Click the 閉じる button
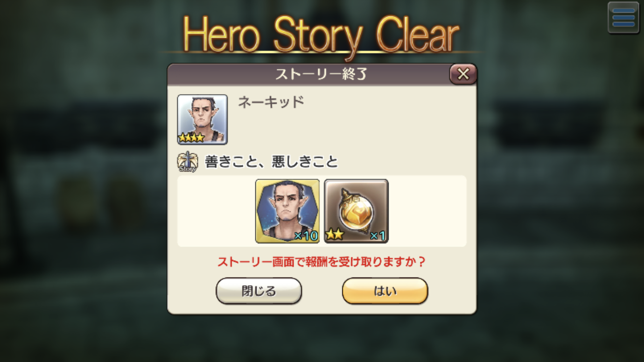644x362 pixels. 259,291
